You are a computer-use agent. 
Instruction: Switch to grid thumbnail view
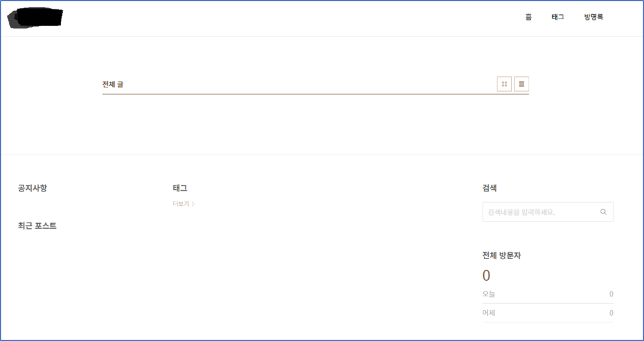(x=504, y=84)
